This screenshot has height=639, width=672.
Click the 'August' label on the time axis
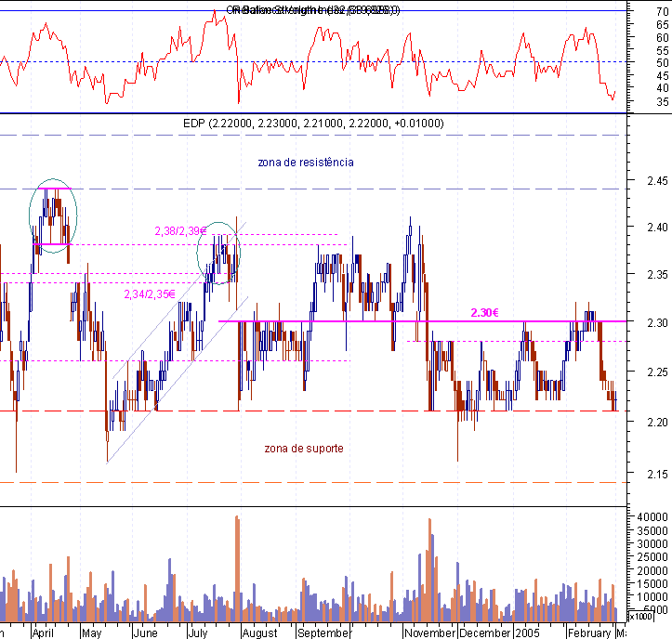(x=259, y=633)
